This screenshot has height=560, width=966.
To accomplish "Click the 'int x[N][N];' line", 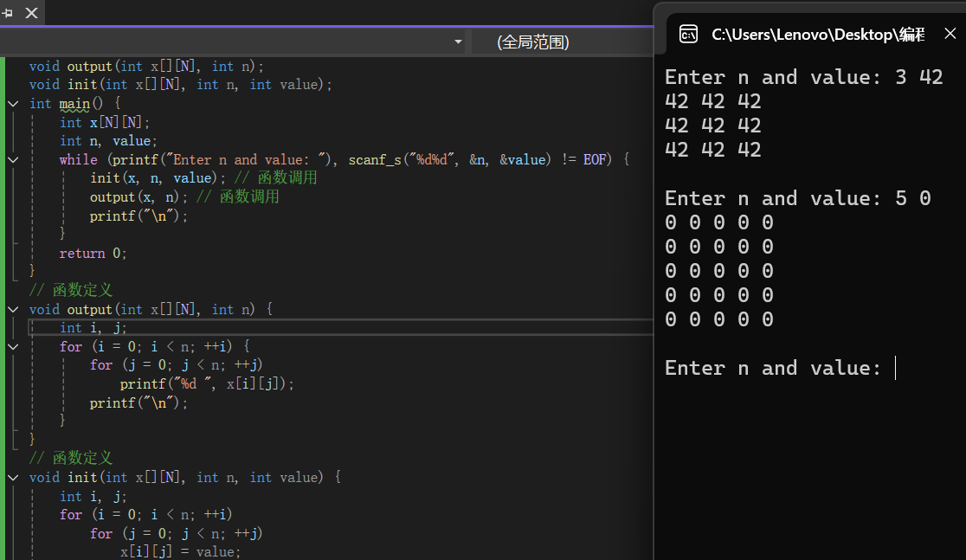I will (x=104, y=122).
